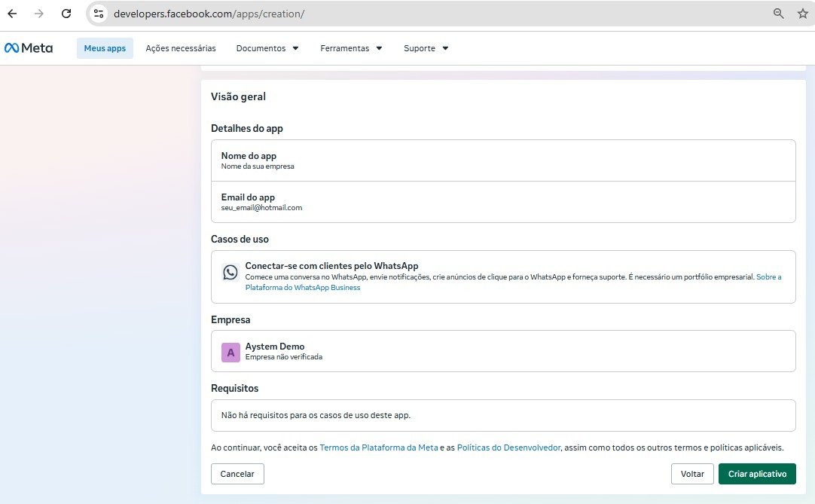Image resolution: width=815 pixels, height=504 pixels.
Task: Click the Criar aplicativo button
Action: [x=757, y=474]
